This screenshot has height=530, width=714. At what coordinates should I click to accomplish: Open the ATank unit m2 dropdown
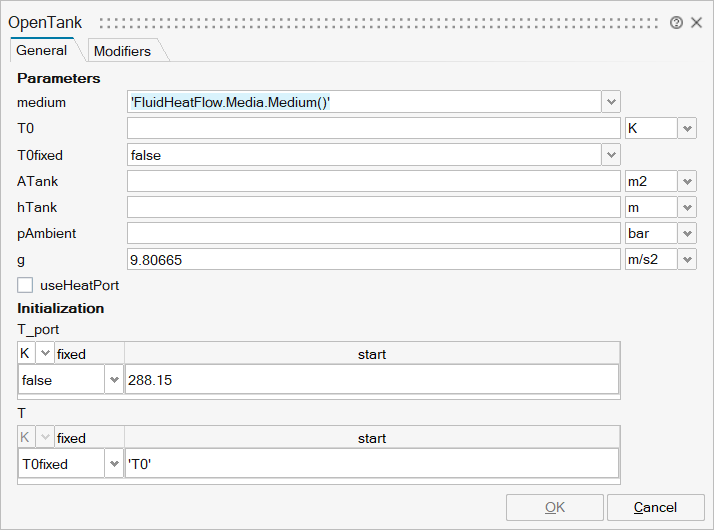coord(687,181)
